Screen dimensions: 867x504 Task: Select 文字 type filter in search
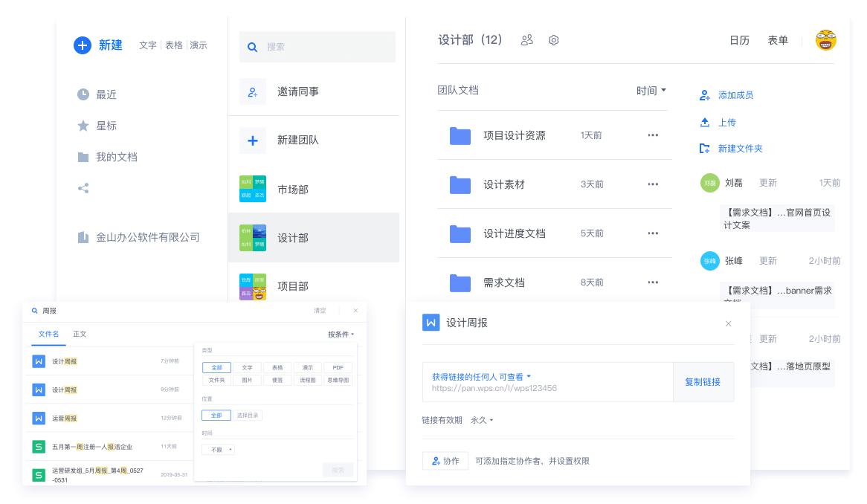click(248, 367)
